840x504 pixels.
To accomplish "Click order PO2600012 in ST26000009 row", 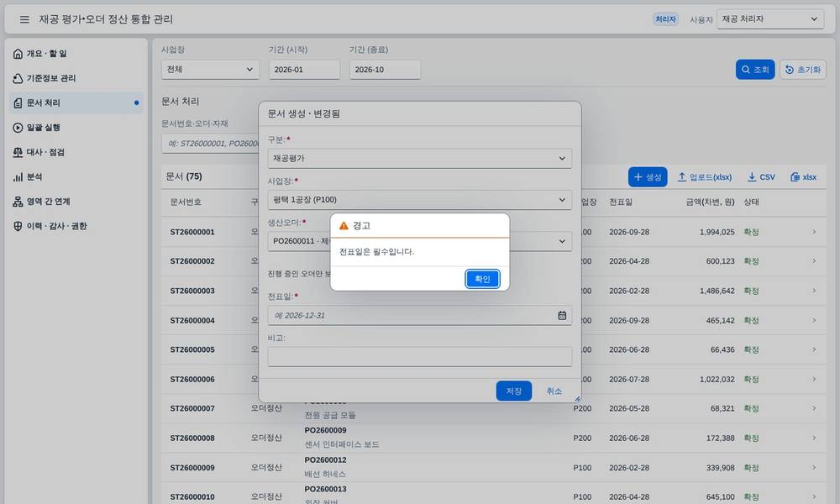I will (325, 459).
